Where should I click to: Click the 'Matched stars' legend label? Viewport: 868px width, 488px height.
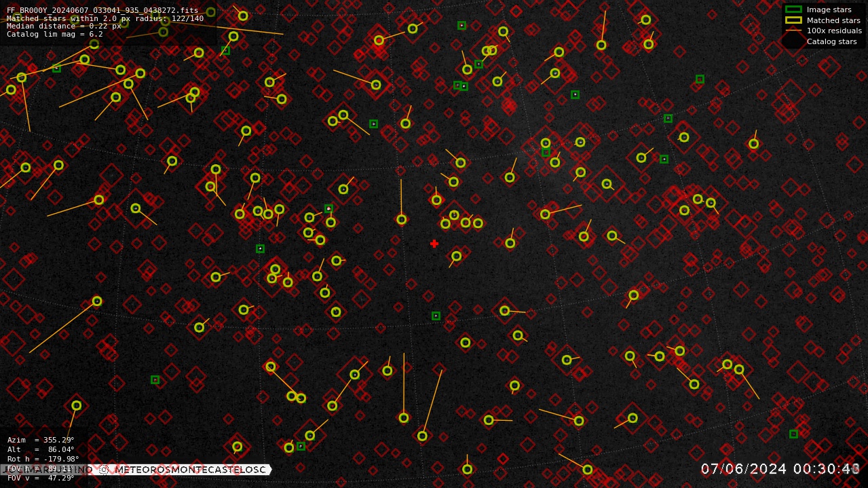coord(833,20)
